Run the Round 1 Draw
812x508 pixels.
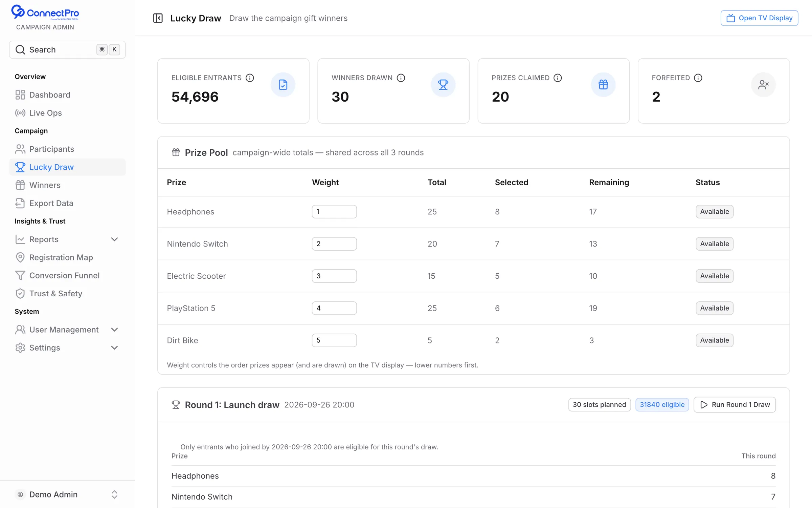point(735,405)
